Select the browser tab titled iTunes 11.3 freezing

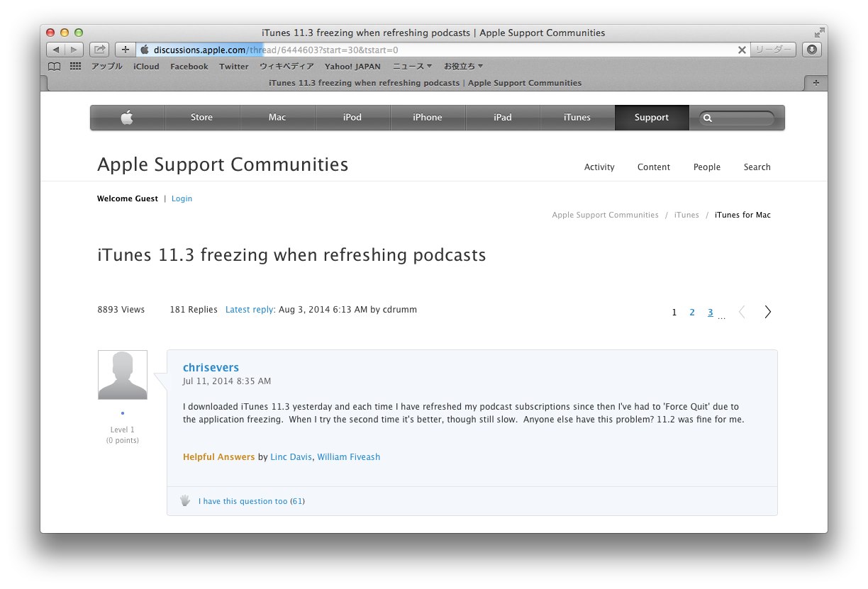click(x=425, y=83)
